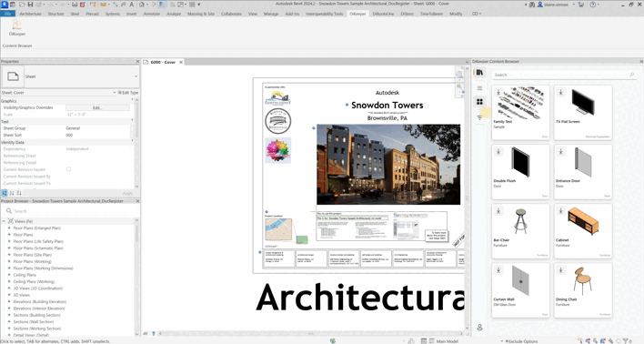Download the Bar-Chair family

tap(498, 211)
